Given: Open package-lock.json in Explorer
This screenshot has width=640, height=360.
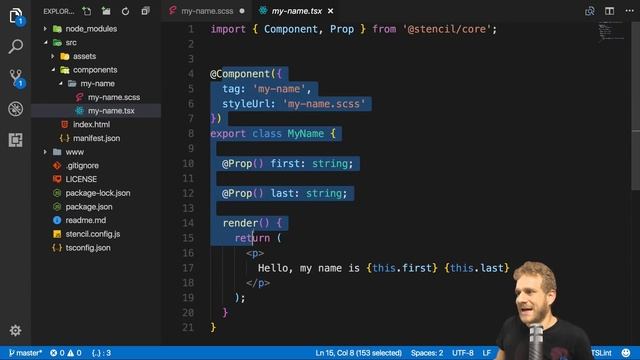Looking at the screenshot, I should 98,193.
